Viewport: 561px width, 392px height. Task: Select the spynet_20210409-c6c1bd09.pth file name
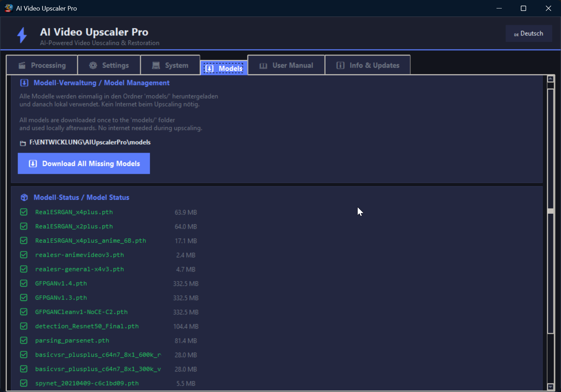tap(87, 383)
